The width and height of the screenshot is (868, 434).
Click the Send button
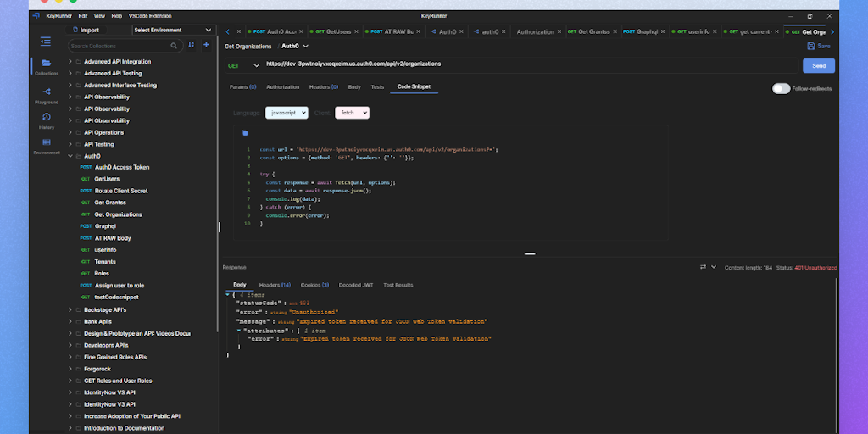tap(818, 65)
